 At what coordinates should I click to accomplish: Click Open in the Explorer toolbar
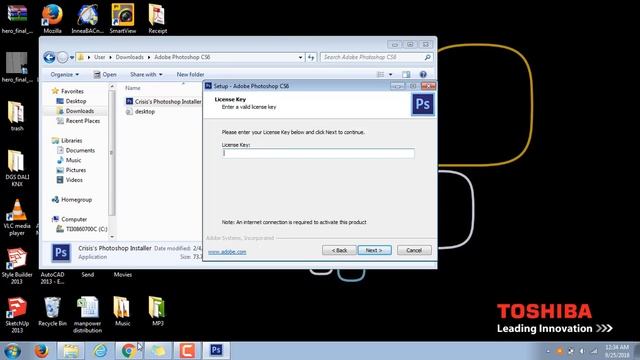coord(105,75)
